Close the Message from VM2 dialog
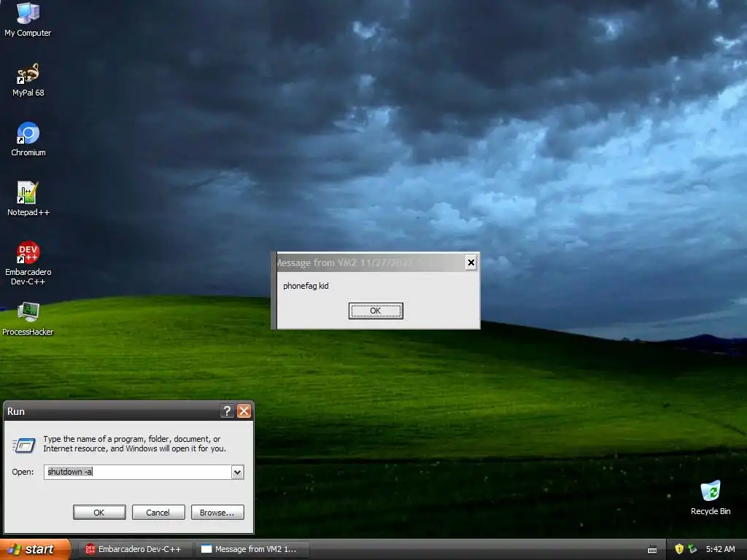 pos(471,262)
